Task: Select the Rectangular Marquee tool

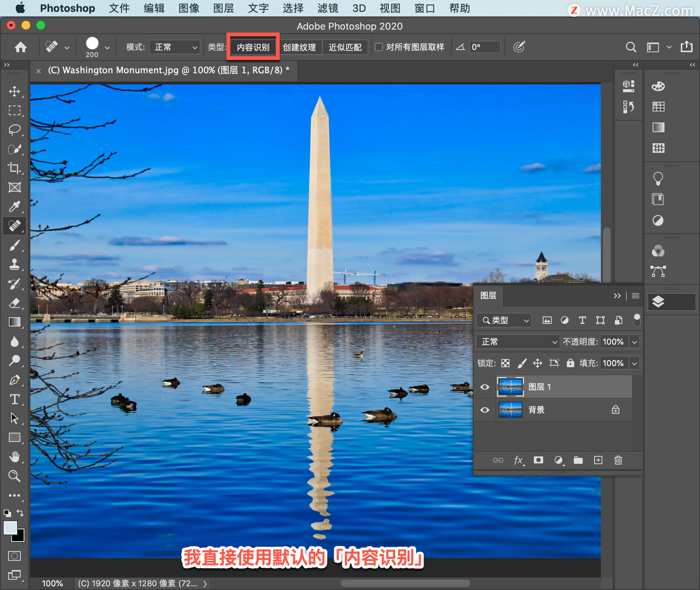Action: [x=14, y=110]
